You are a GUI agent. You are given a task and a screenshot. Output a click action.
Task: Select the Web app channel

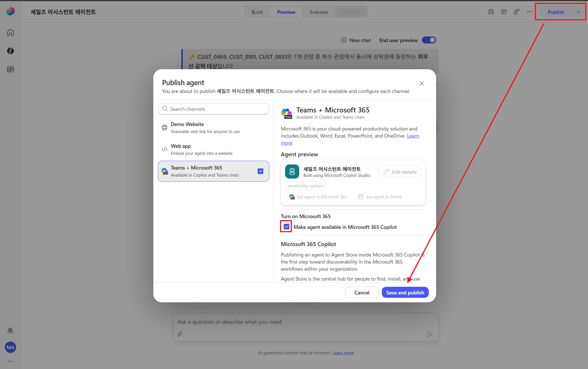tap(214, 149)
